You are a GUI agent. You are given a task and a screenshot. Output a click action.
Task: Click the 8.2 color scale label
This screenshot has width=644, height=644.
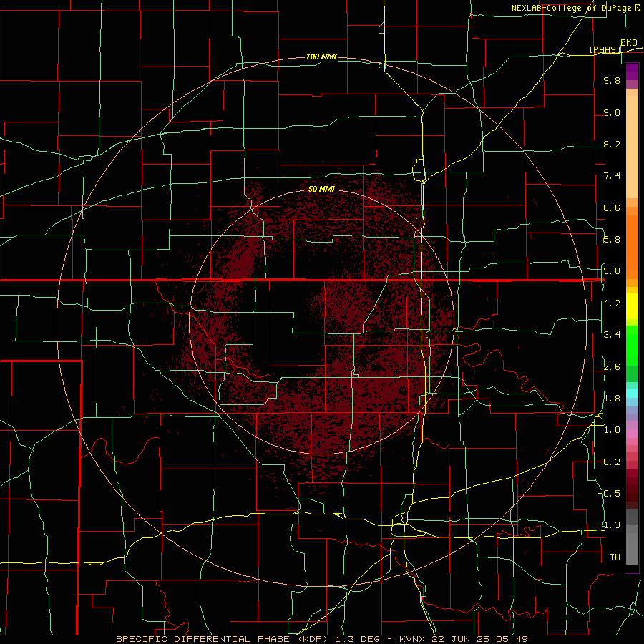tap(612, 144)
